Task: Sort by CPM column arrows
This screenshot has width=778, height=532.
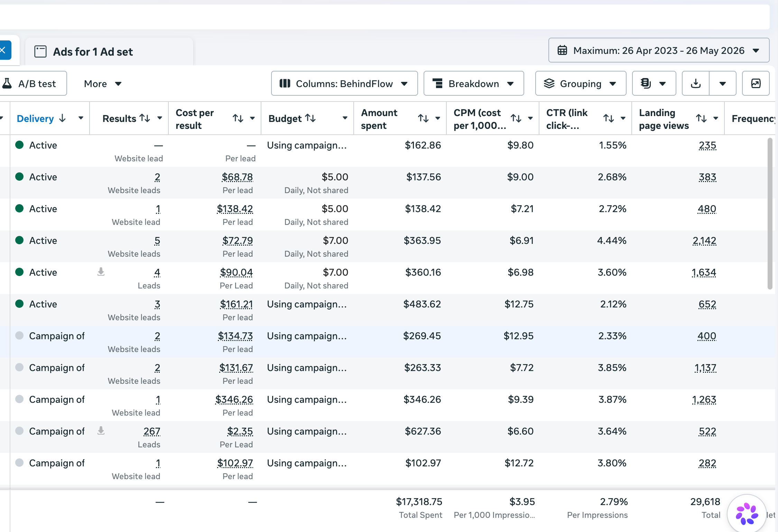Action: [516, 118]
